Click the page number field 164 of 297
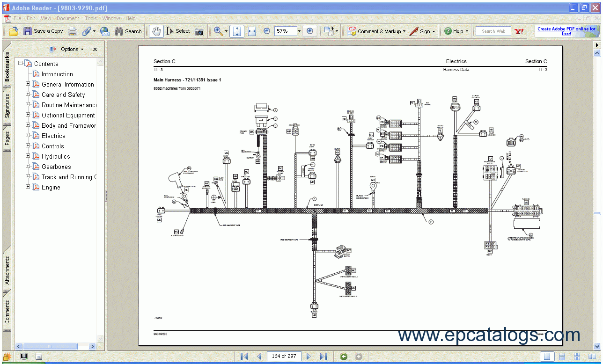This screenshot has width=603, height=364. pos(284,356)
